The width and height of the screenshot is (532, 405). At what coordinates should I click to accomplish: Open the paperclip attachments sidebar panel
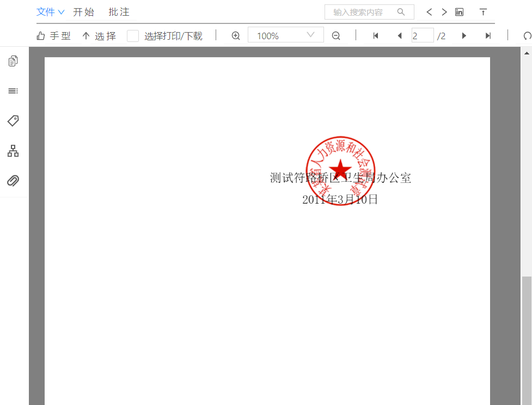[13, 181]
